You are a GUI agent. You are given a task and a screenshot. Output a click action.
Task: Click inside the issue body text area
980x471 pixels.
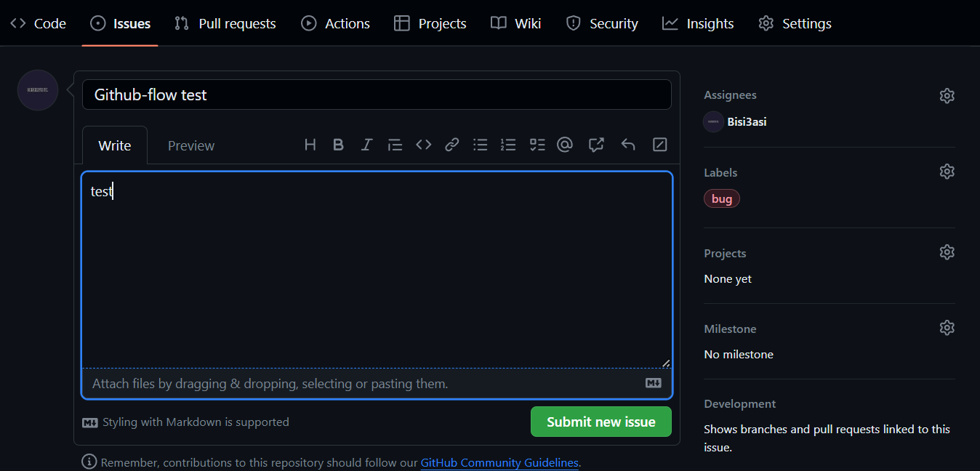tap(377, 270)
